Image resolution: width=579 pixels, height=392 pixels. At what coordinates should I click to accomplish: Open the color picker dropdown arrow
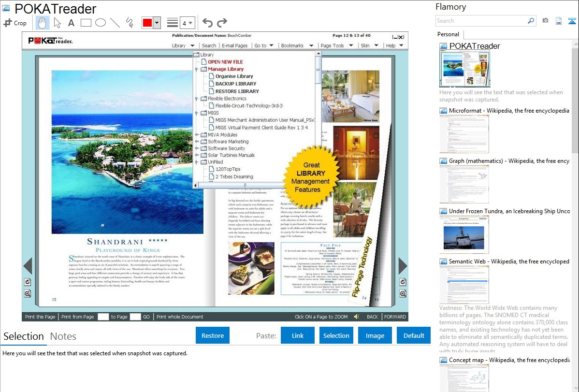tap(157, 23)
